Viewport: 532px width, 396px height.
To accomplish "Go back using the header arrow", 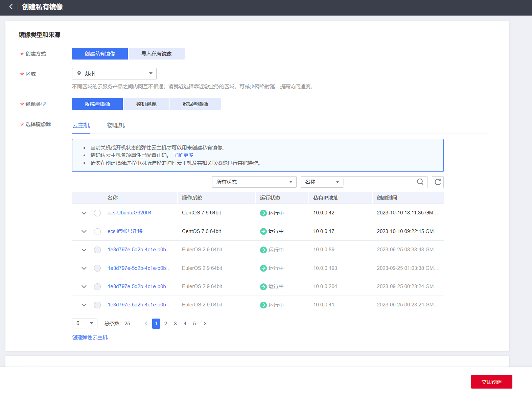I will pos(11,7).
